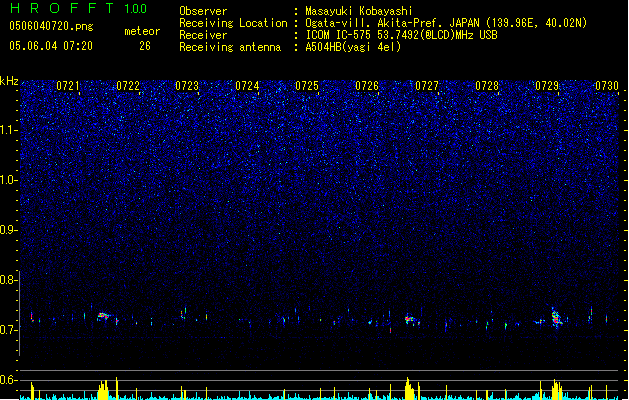Click the 0723 time marker
Image resolution: width=629 pixels, height=400 pixels.
187,86
